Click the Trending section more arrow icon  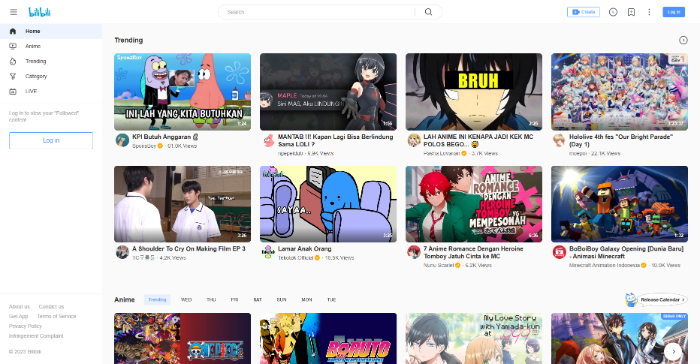(x=683, y=40)
